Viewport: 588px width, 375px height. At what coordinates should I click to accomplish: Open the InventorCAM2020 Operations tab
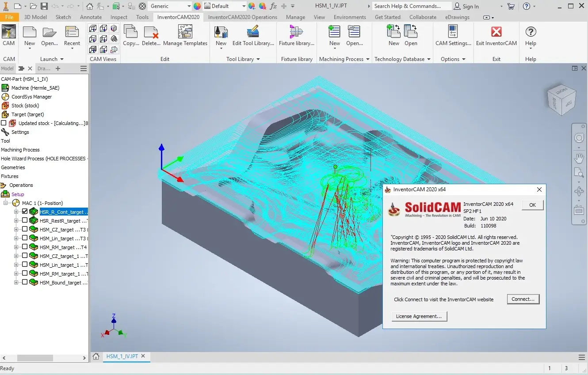click(243, 17)
